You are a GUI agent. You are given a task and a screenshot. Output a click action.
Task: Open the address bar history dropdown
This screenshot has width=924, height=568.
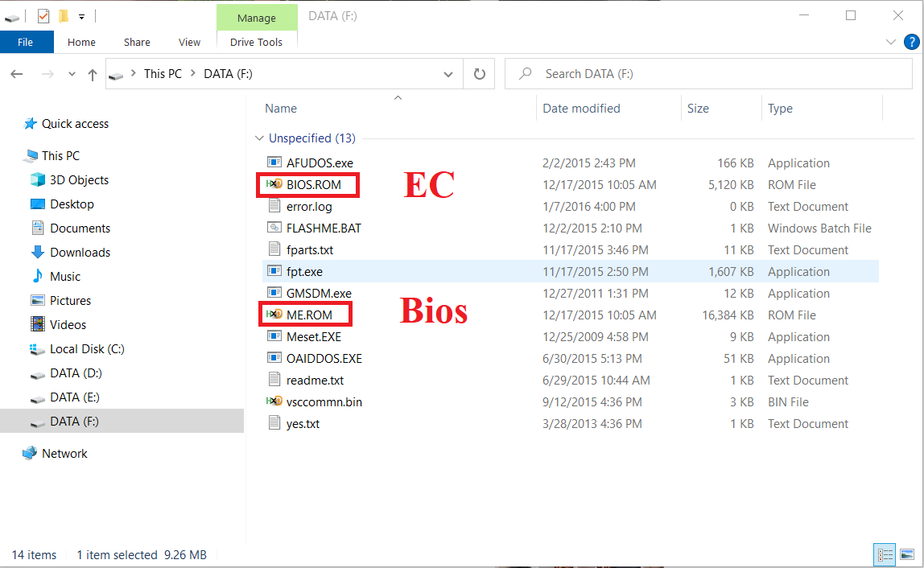point(448,74)
